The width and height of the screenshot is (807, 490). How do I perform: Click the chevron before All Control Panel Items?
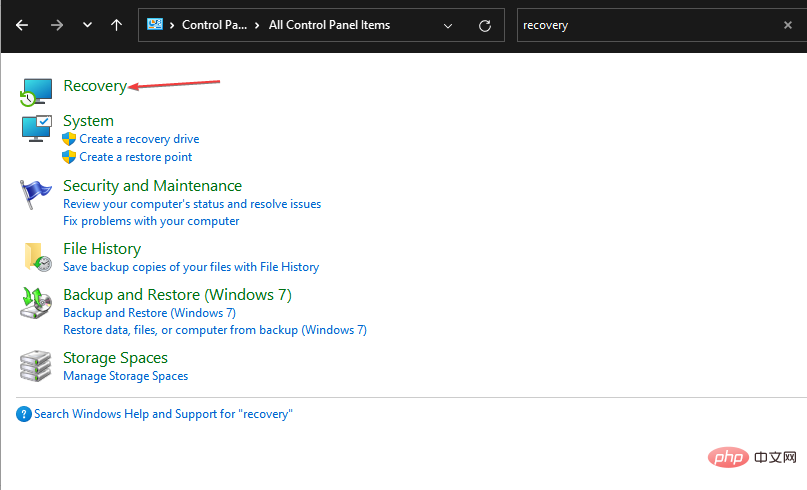257,25
